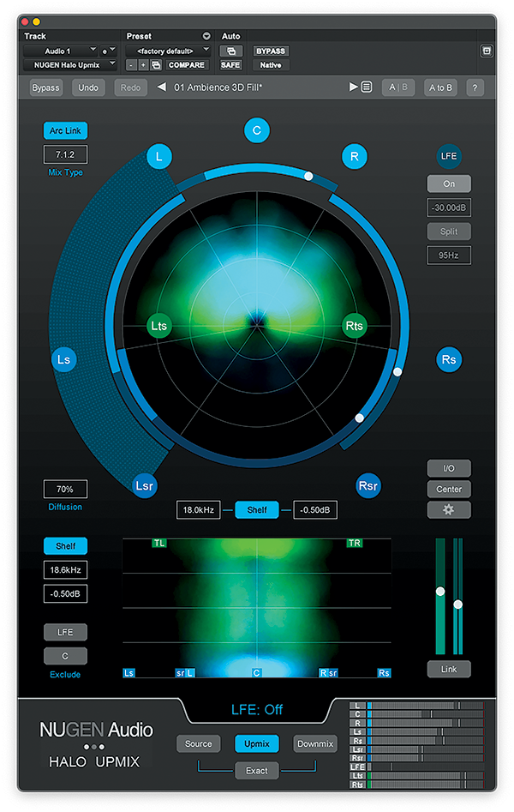514x812 pixels.
Task: Open the settings gear below Center
Action: (449, 509)
